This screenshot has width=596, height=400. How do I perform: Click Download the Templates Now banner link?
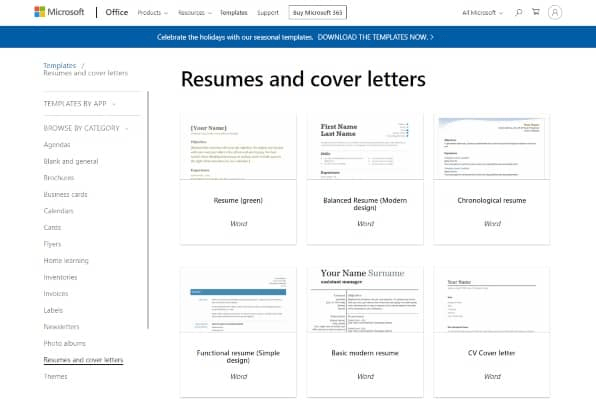click(x=375, y=37)
